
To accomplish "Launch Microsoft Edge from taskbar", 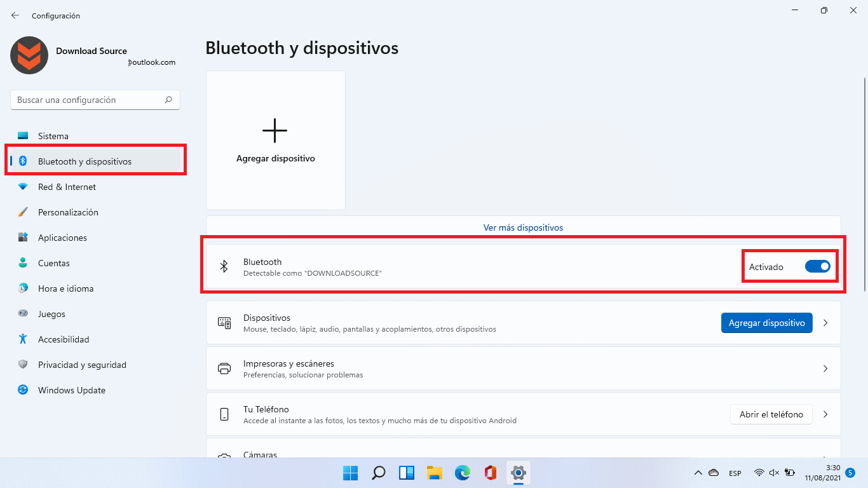I will pyautogui.click(x=463, y=473).
